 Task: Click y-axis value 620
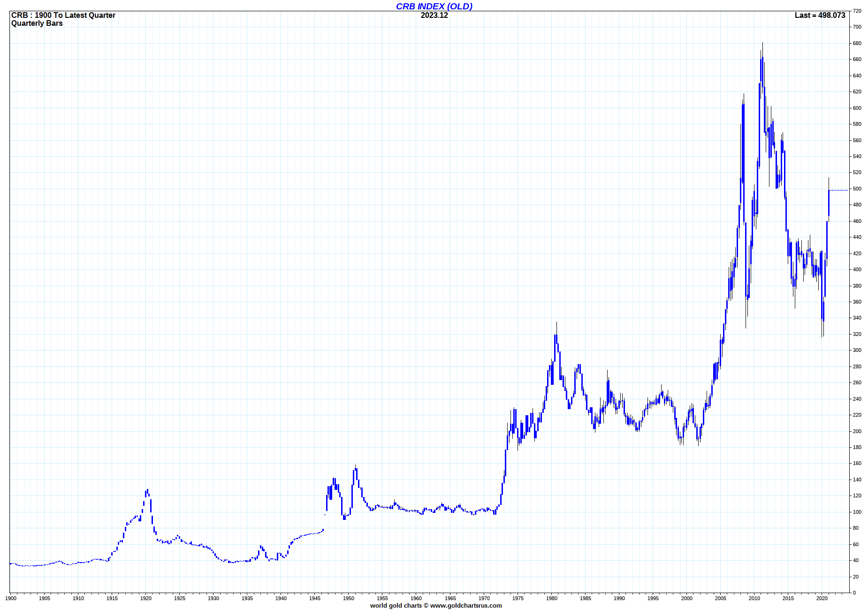click(857, 91)
